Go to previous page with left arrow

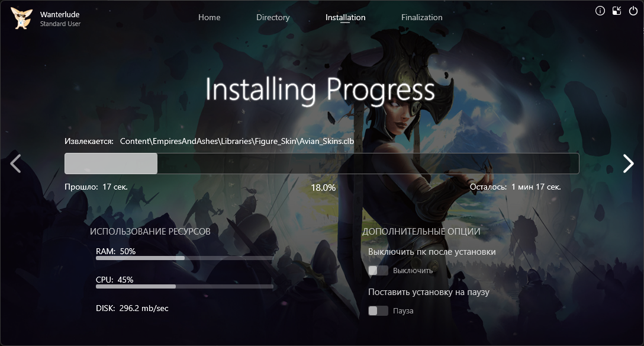(x=16, y=164)
